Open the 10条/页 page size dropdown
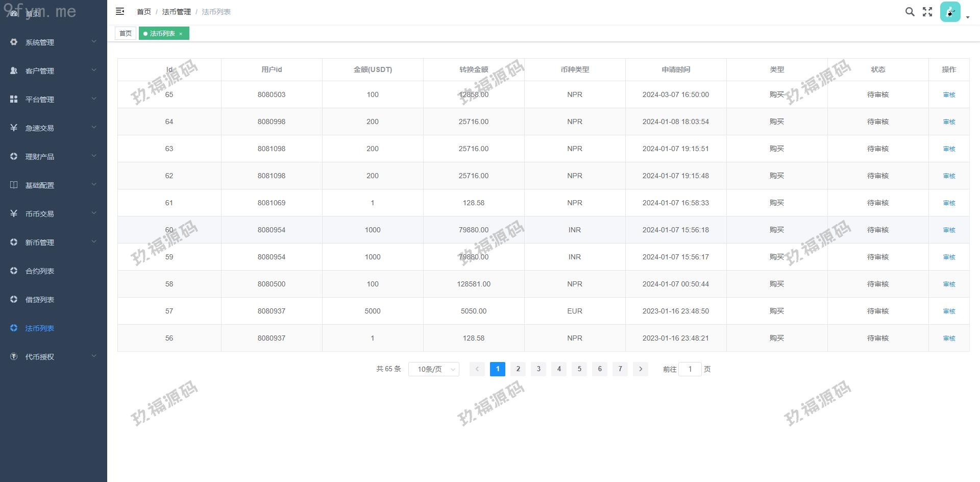This screenshot has height=482, width=980. click(x=433, y=369)
